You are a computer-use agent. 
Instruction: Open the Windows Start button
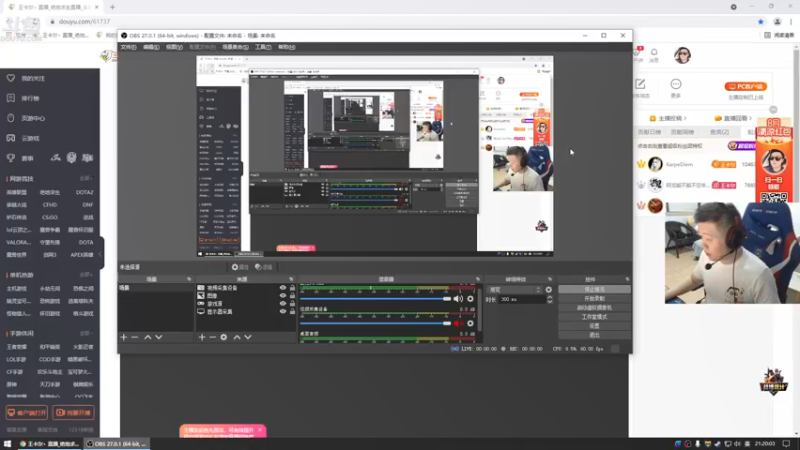click(7, 444)
